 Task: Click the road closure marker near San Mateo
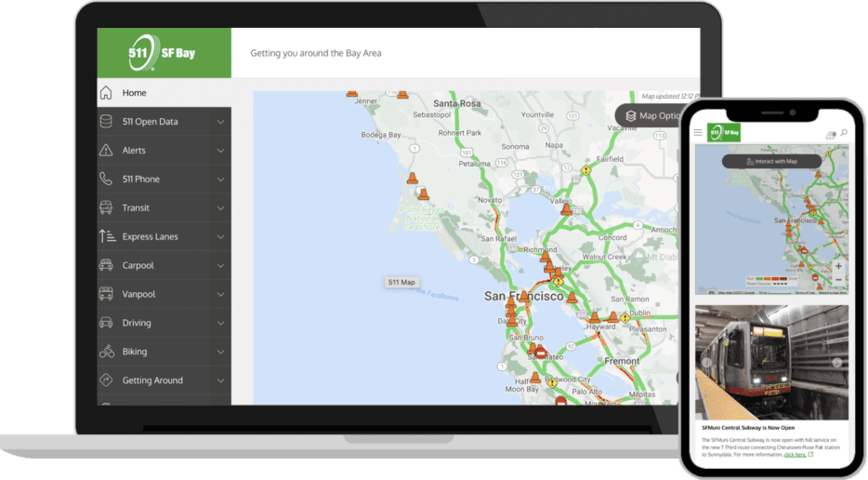(x=541, y=353)
